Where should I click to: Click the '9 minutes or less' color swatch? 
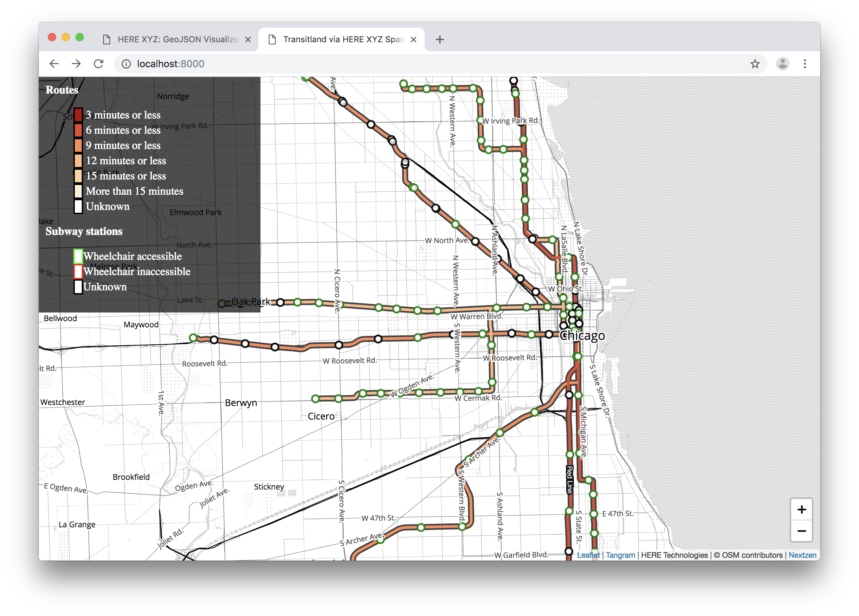point(78,146)
